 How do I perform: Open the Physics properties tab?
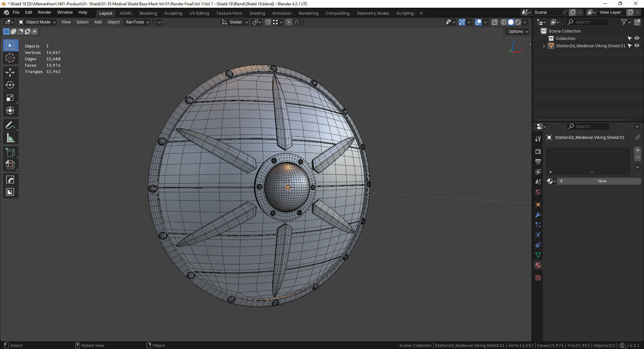click(538, 235)
